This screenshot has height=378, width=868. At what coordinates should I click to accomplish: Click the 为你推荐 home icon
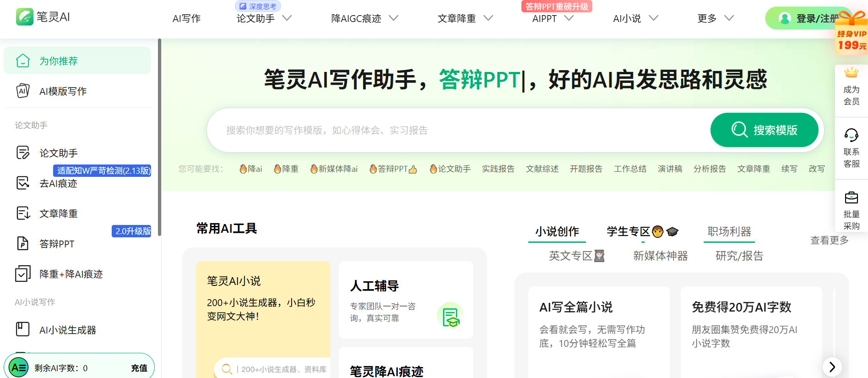coord(23,60)
